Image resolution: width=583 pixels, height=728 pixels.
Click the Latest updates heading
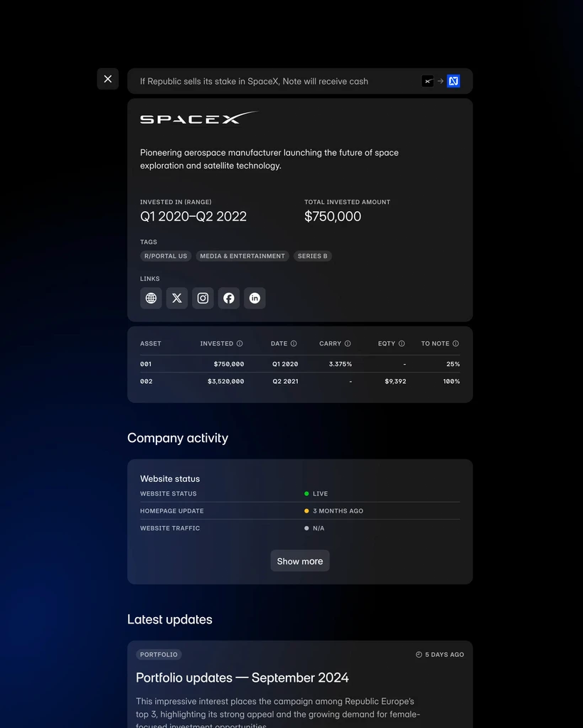pyautogui.click(x=170, y=619)
